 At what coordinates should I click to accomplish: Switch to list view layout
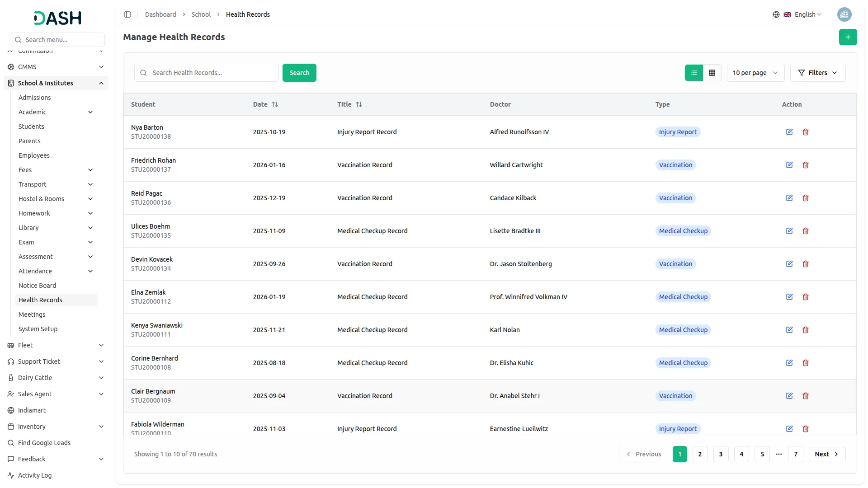(693, 73)
